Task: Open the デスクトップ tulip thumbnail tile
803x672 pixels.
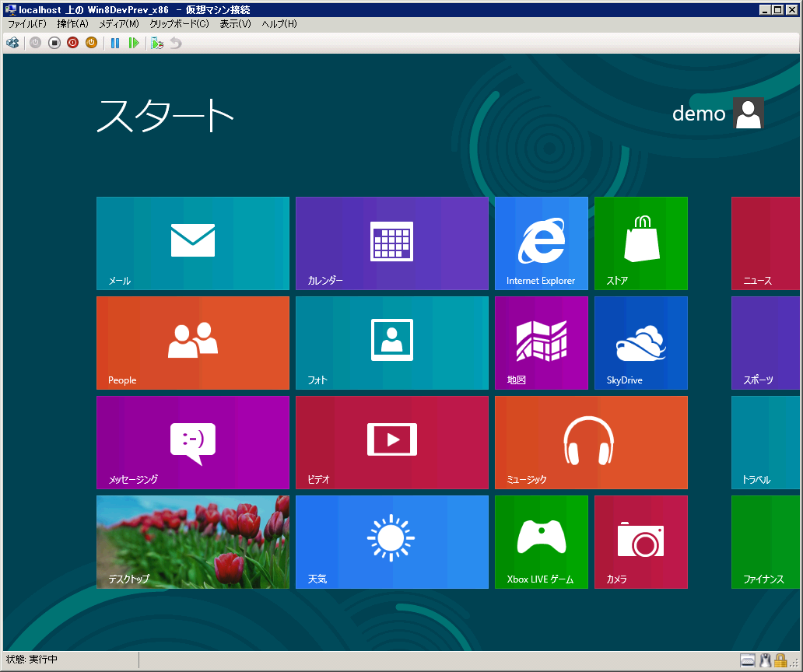Action: (x=192, y=541)
